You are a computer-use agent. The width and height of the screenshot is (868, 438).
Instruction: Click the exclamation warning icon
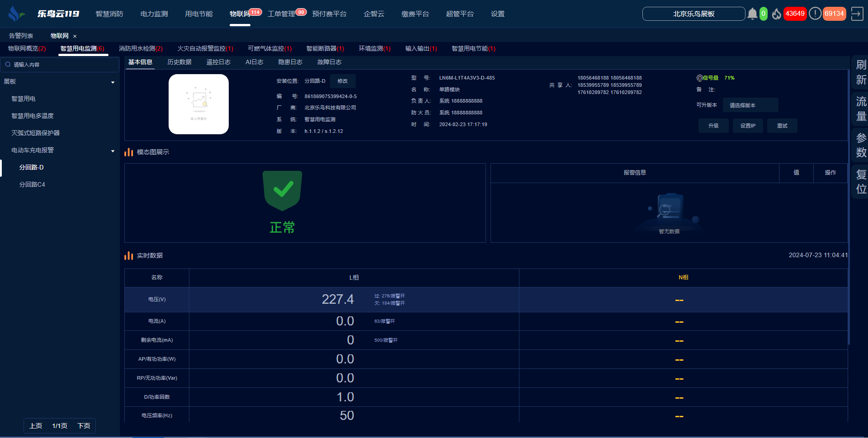[815, 14]
